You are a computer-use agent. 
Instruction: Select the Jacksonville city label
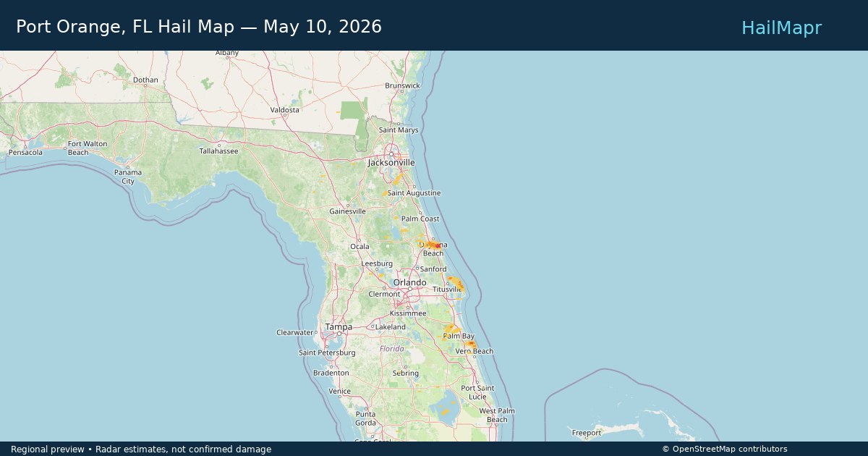[391, 163]
